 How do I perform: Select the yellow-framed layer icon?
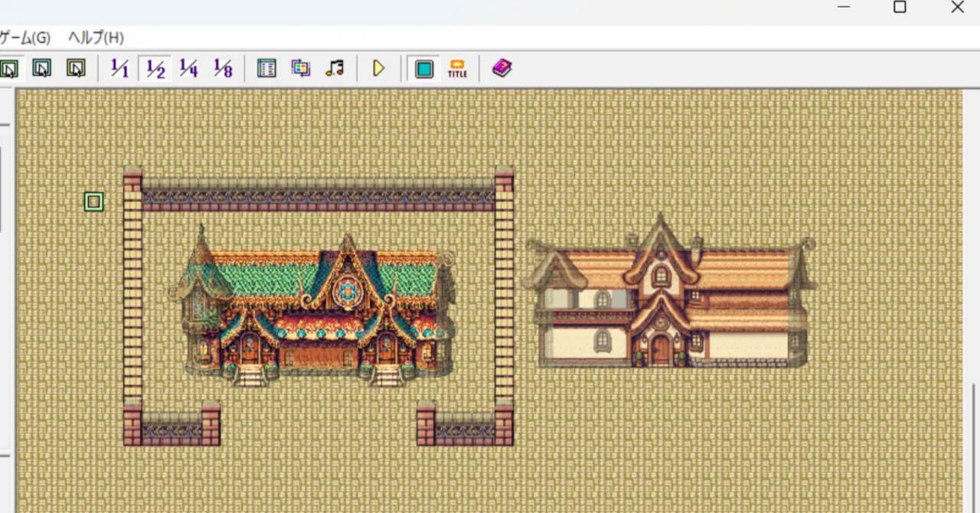pos(76,68)
